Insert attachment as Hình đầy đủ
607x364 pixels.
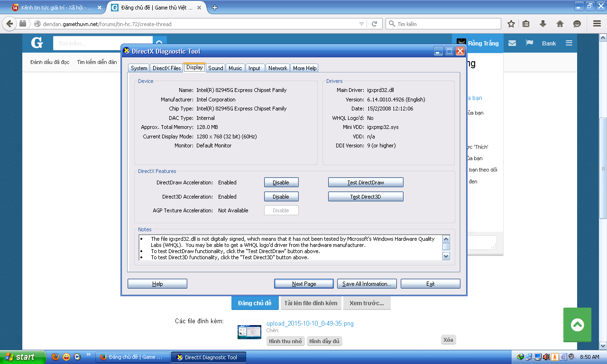(x=324, y=341)
